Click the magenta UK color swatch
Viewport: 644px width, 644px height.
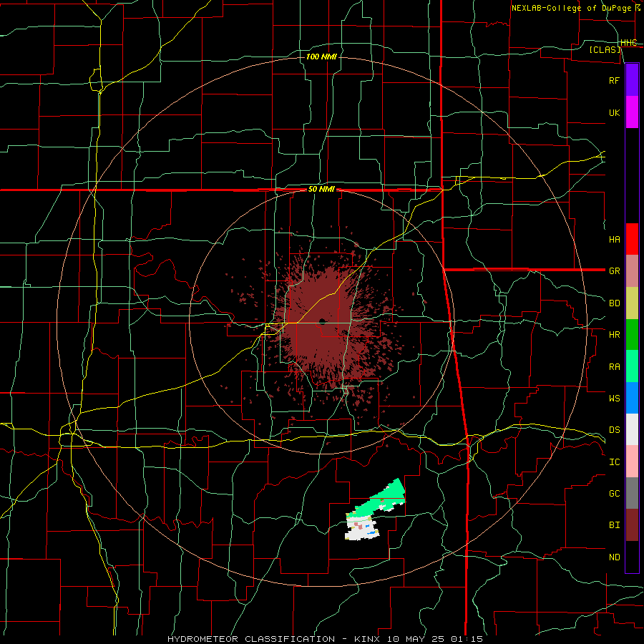pyautogui.click(x=632, y=112)
